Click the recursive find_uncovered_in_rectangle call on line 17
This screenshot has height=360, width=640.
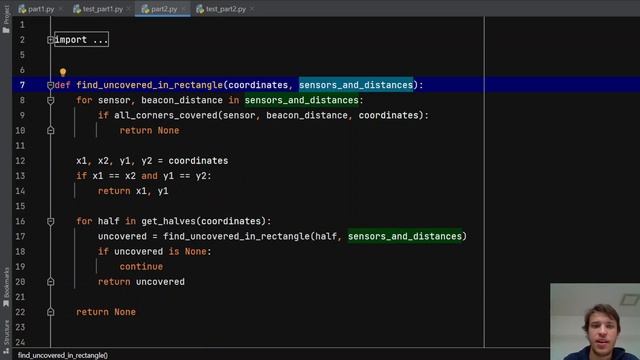236,236
